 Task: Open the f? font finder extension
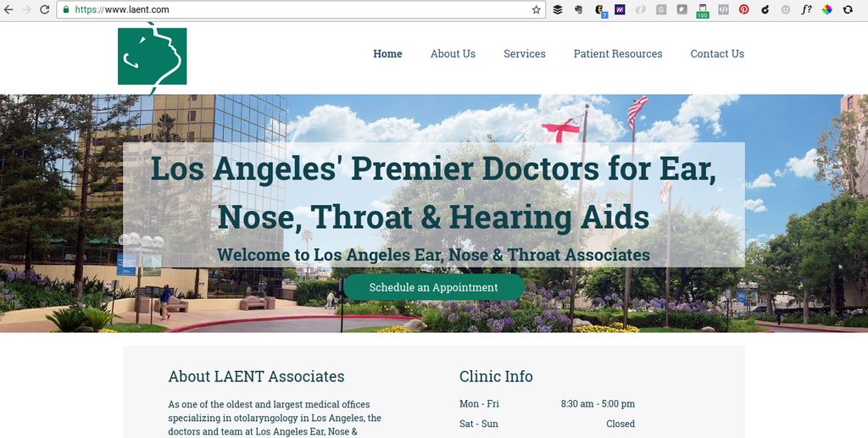pyautogui.click(x=807, y=9)
